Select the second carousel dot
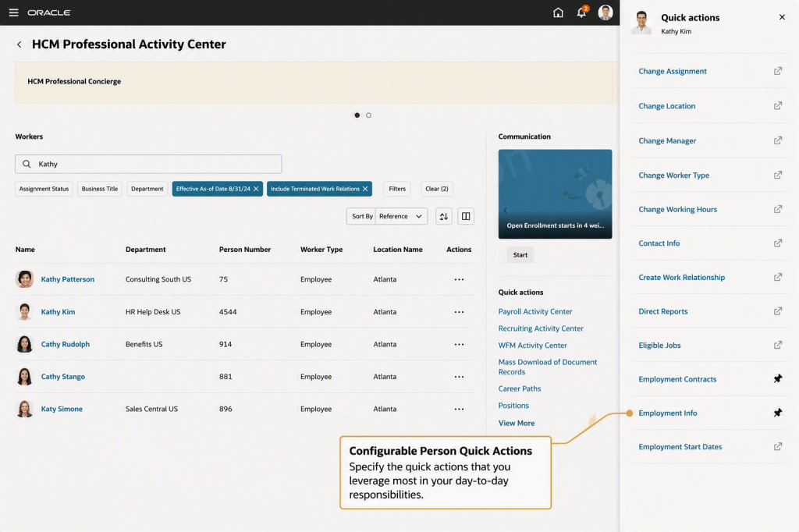 click(x=368, y=115)
